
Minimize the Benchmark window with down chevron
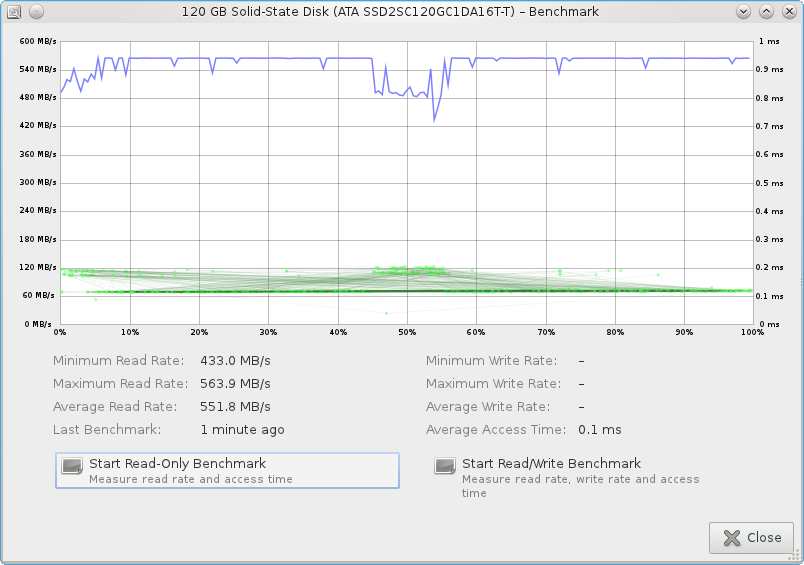click(x=743, y=12)
